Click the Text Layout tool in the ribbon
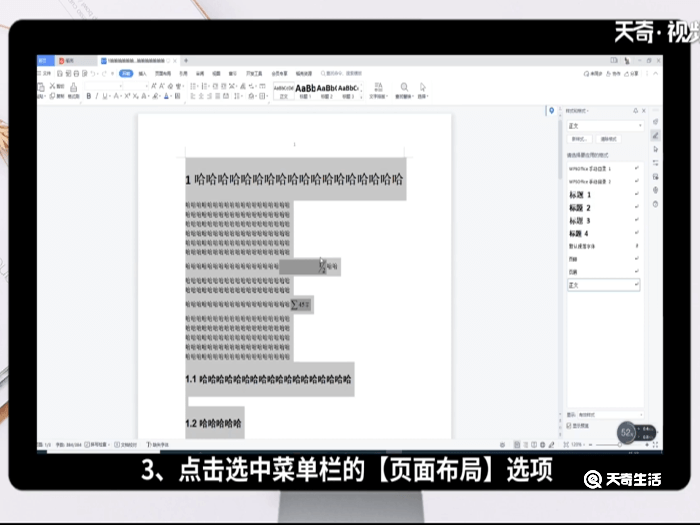The height and width of the screenshot is (525, 700). (x=379, y=90)
